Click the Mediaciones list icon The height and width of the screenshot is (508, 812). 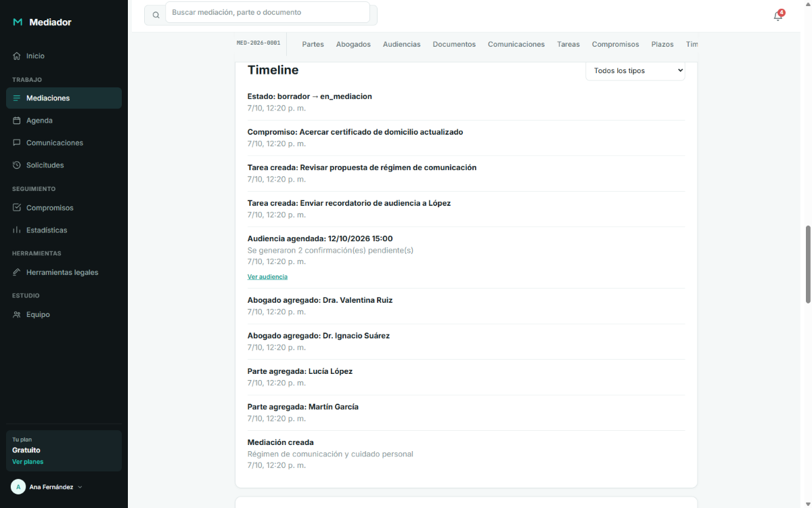pos(17,98)
